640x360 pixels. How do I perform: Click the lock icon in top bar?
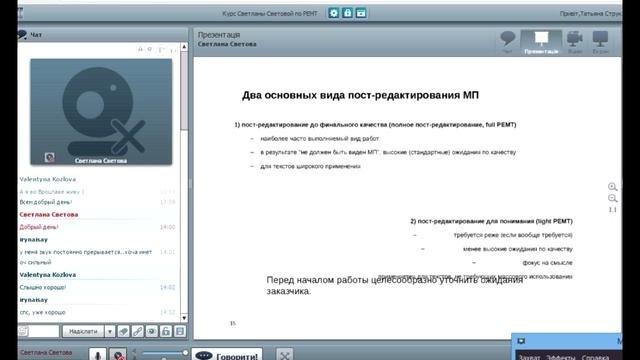[x=347, y=13]
